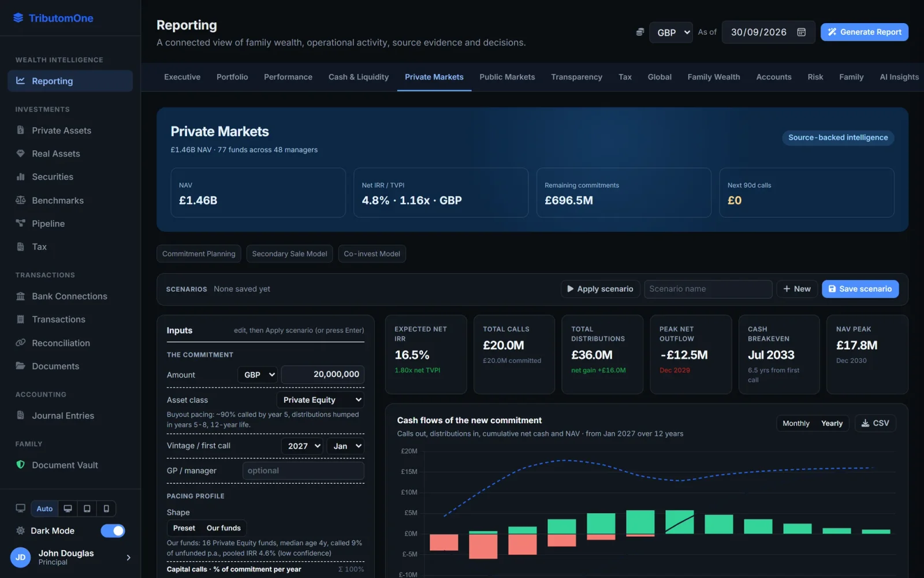Select the desktop viewport icon
The width and height of the screenshot is (924, 578).
coord(68,509)
